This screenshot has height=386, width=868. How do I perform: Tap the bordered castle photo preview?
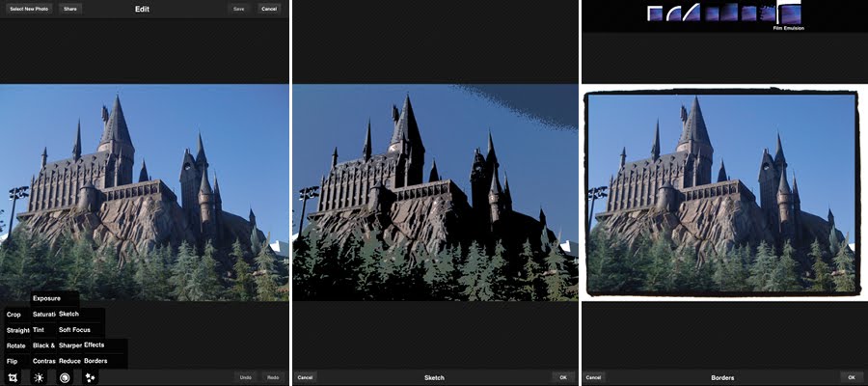(724, 192)
